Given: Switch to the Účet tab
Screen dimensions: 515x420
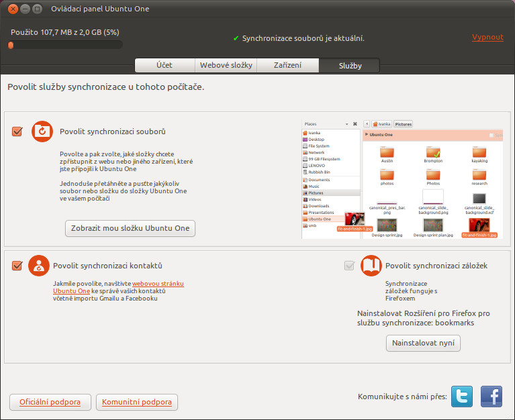Looking at the screenshot, I should tap(164, 65).
